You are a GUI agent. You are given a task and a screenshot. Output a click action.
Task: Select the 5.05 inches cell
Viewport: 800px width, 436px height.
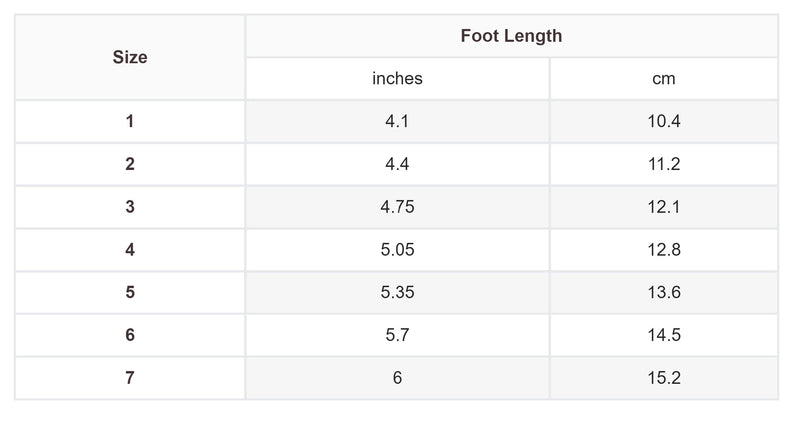click(397, 250)
